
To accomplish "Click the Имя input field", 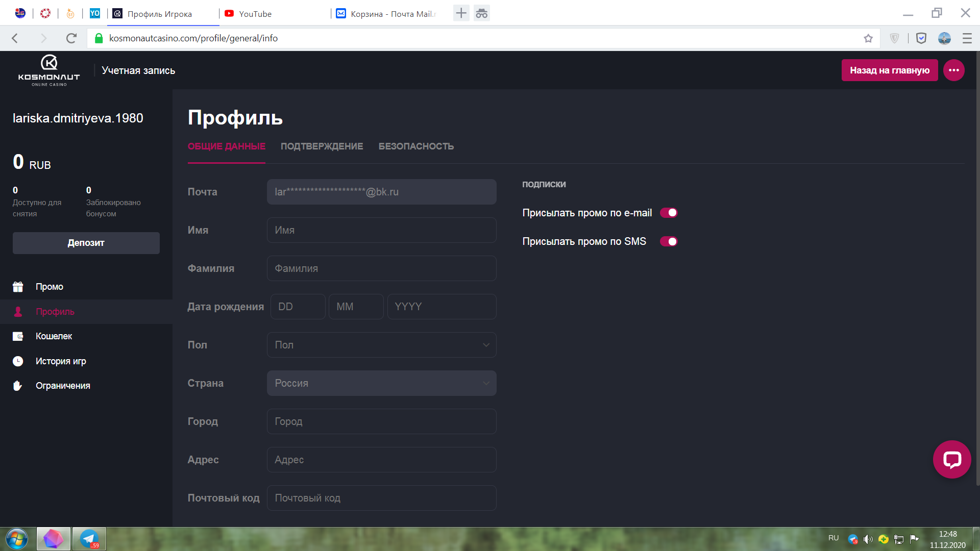I will [x=381, y=230].
